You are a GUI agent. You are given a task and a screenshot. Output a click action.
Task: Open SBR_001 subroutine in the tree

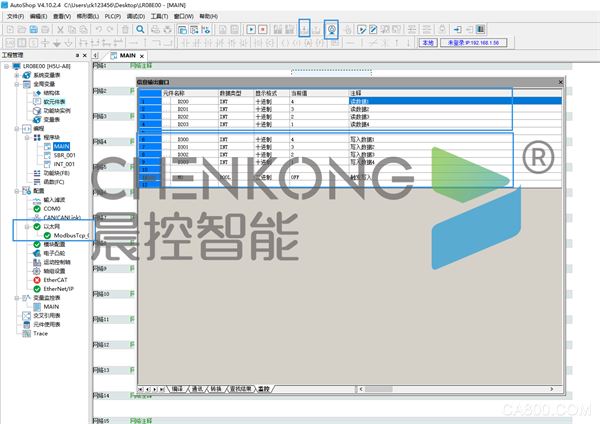pos(64,155)
